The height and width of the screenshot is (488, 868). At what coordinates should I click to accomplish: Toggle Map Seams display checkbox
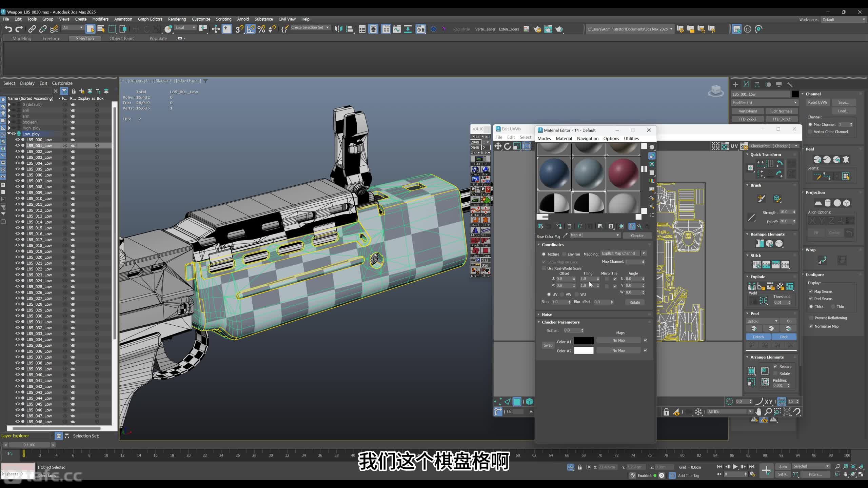tap(811, 291)
